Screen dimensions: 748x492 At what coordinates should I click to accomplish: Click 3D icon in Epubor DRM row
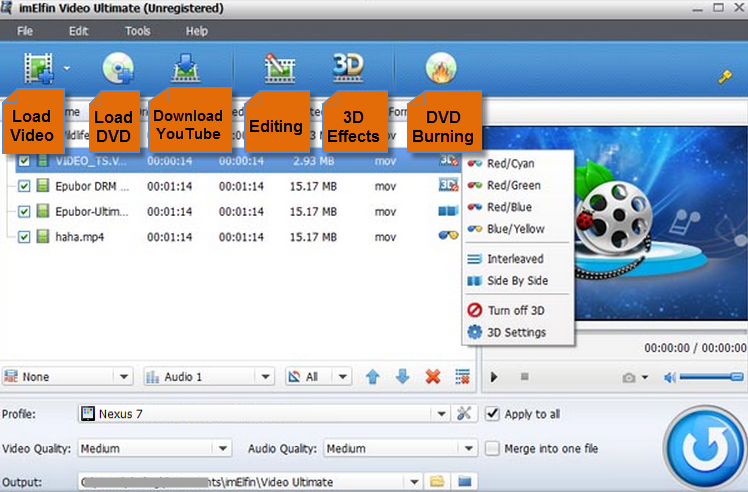448,185
